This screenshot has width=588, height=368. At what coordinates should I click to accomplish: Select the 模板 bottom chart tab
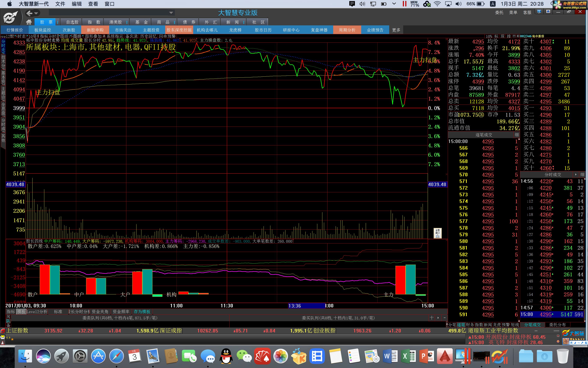[x=21, y=312]
